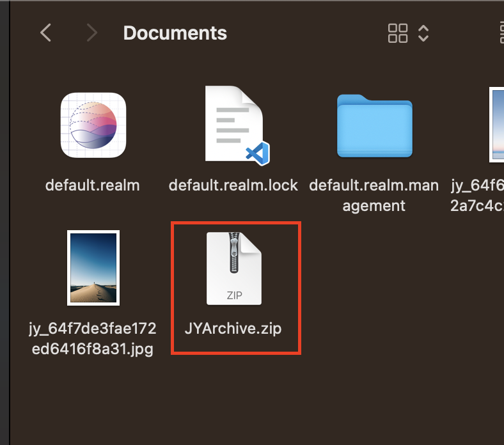The image size is (504, 445).
Task: Click the default.realm.management folder name
Action: [x=374, y=196]
